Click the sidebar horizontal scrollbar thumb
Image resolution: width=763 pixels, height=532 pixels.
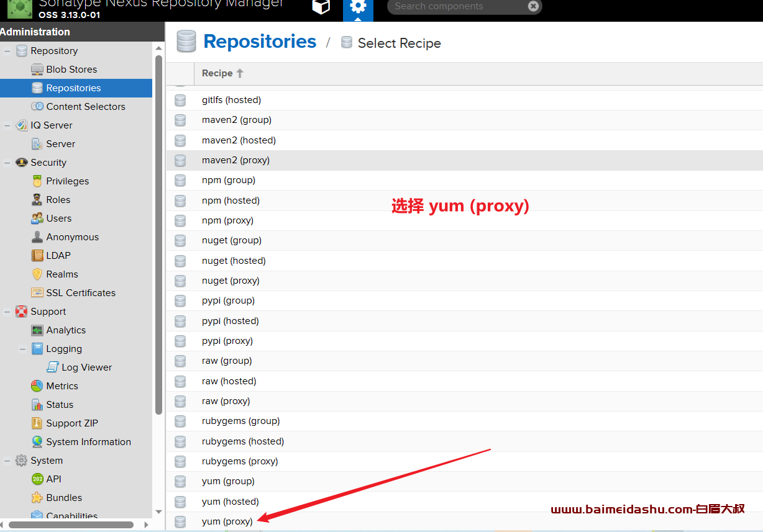click(71, 525)
